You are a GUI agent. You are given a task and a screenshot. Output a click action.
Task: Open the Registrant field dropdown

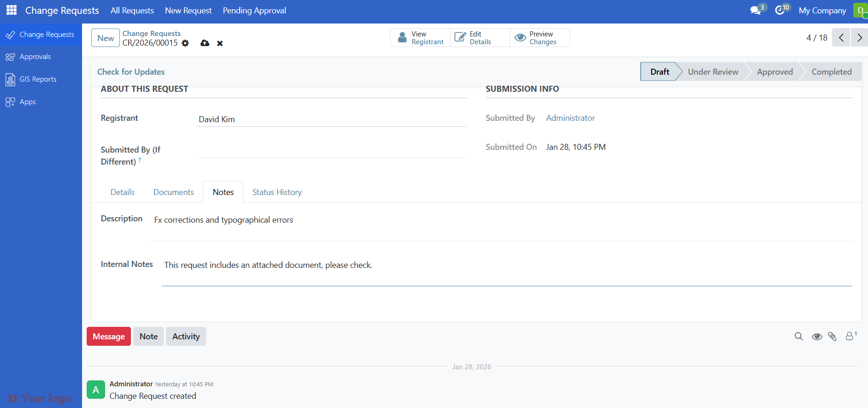[x=331, y=119]
